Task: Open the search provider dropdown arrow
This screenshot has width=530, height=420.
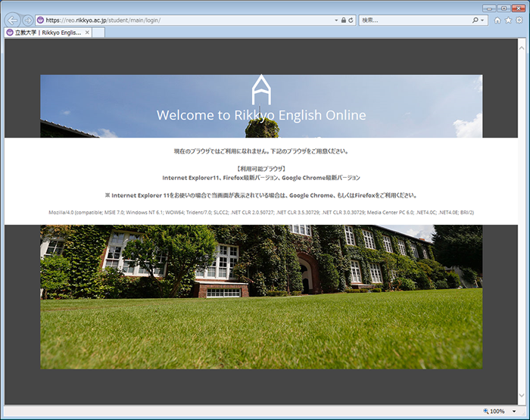Action: point(482,20)
